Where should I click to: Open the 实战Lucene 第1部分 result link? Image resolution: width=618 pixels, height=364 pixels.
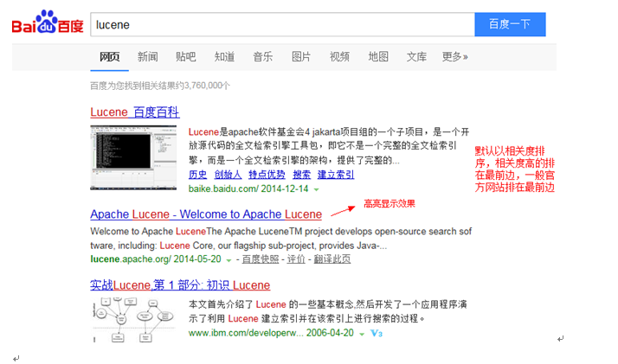point(180,285)
